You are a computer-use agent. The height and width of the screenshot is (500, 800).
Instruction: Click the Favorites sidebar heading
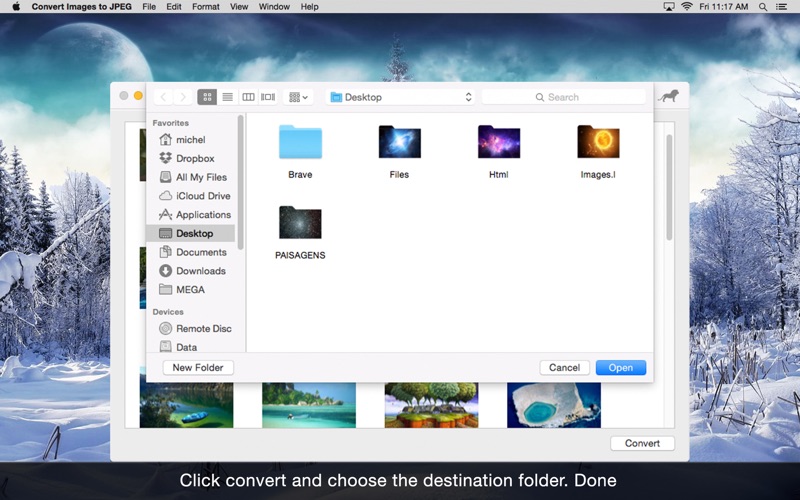pyautogui.click(x=170, y=123)
